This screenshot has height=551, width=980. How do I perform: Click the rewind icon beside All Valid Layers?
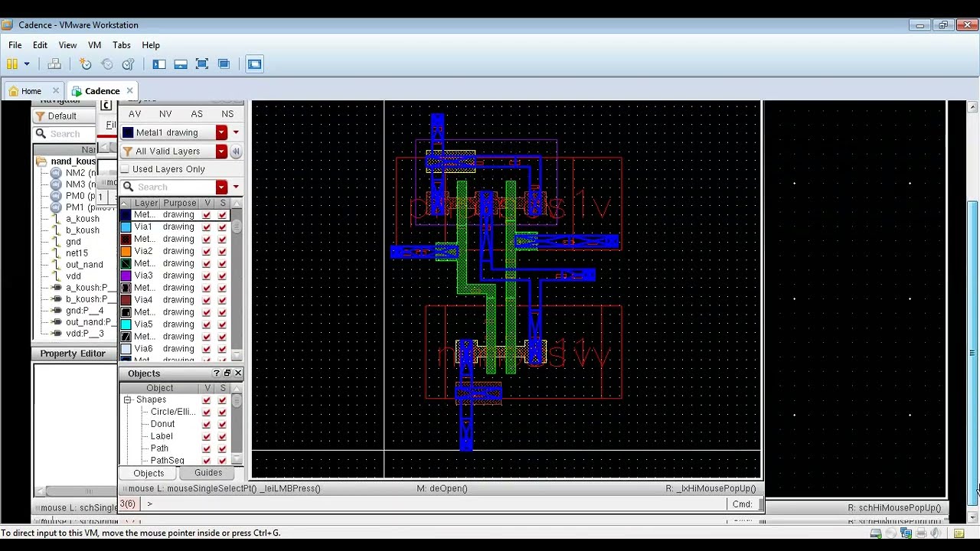(236, 151)
